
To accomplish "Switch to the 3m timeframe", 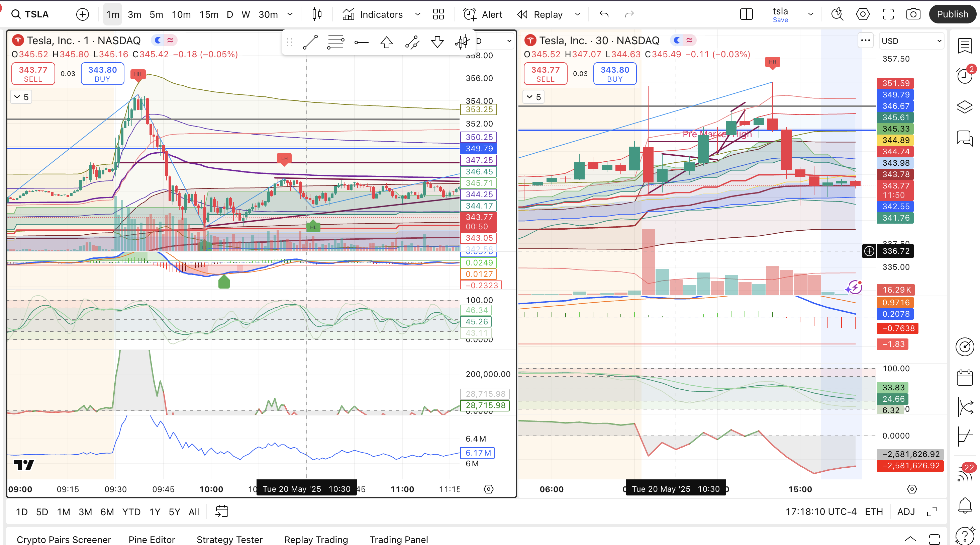I will 134,14.
